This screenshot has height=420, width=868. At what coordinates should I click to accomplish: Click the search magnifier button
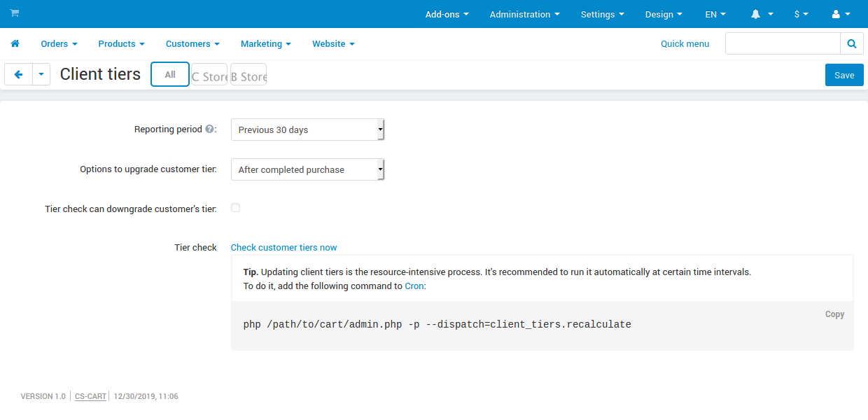852,43
